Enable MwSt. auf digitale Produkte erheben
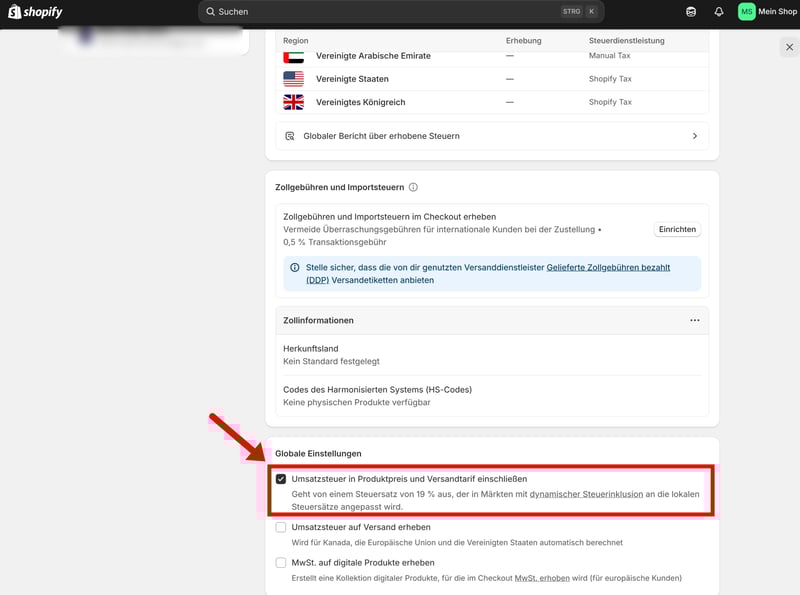The width and height of the screenshot is (800, 595). coord(281,562)
